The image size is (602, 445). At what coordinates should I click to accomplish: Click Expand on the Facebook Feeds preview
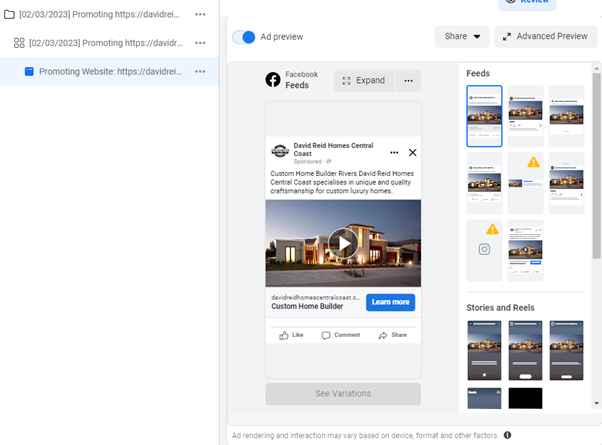click(363, 81)
